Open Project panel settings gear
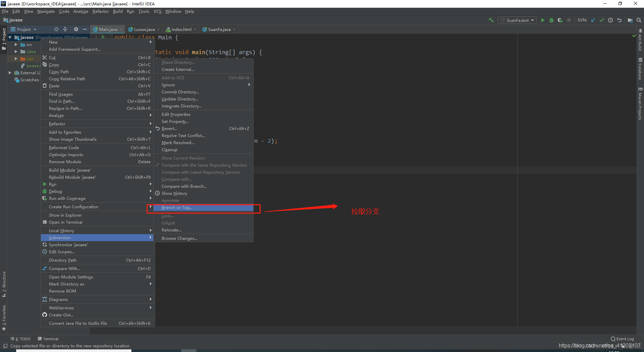Viewport: 644px width, 352px height. 76,29
